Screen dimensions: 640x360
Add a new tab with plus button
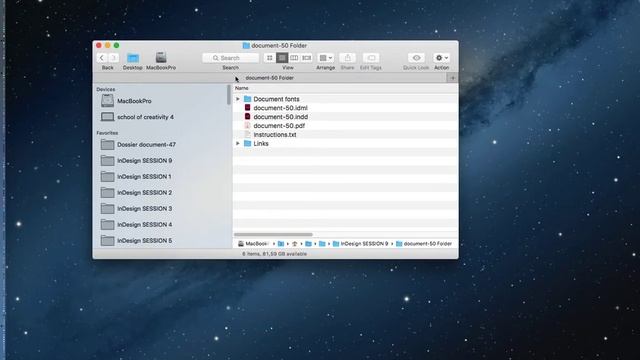click(x=453, y=78)
